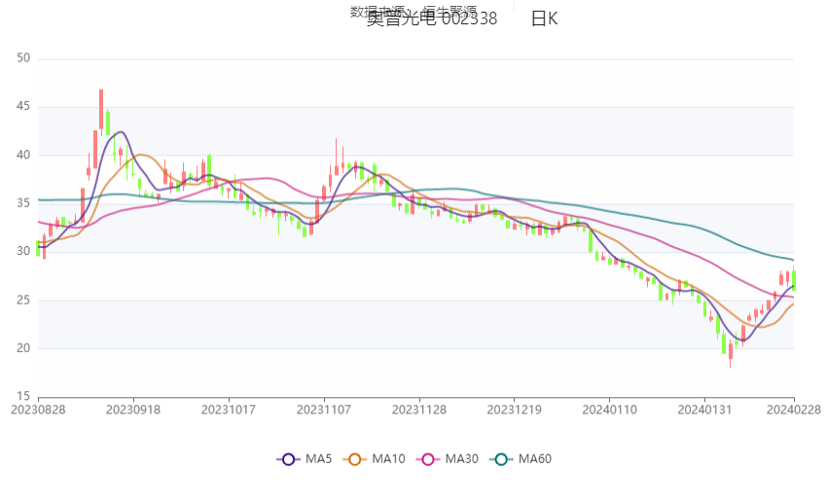This screenshot has width=827, height=504.
Task: Click the 20240228 date label
Action: [794, 410]
